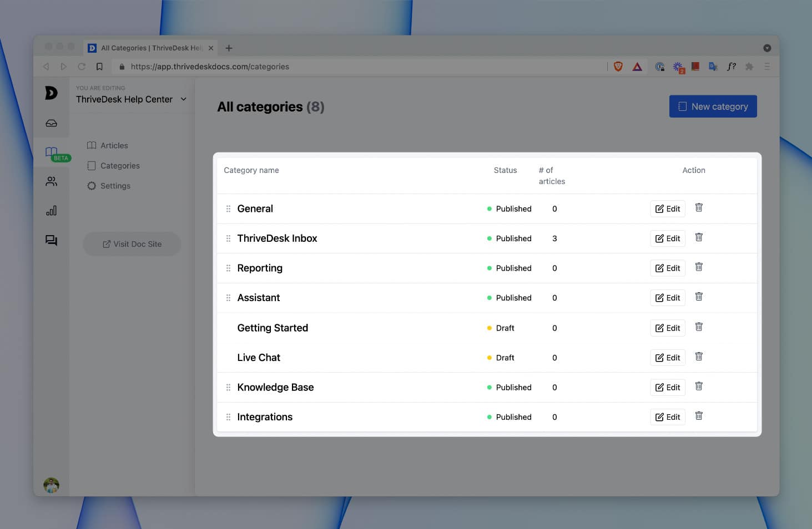The width and height of the screenshot is (812, 529).
Task: Click the General category name
Action: pos(255,209)
